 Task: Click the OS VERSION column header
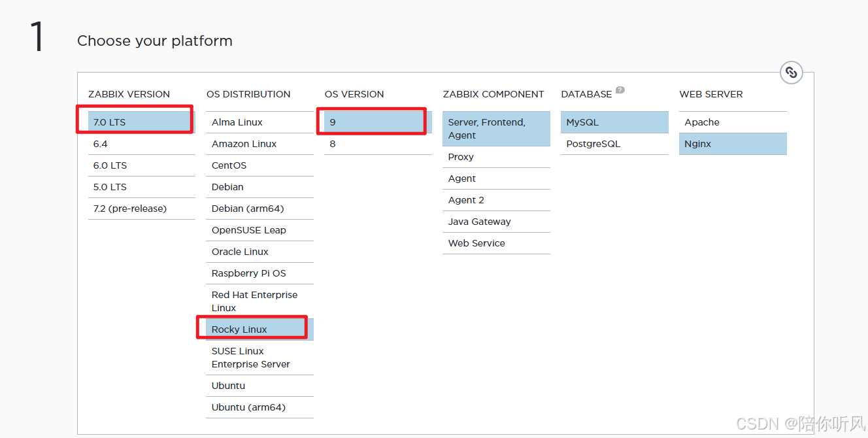[x=354, y=94]
